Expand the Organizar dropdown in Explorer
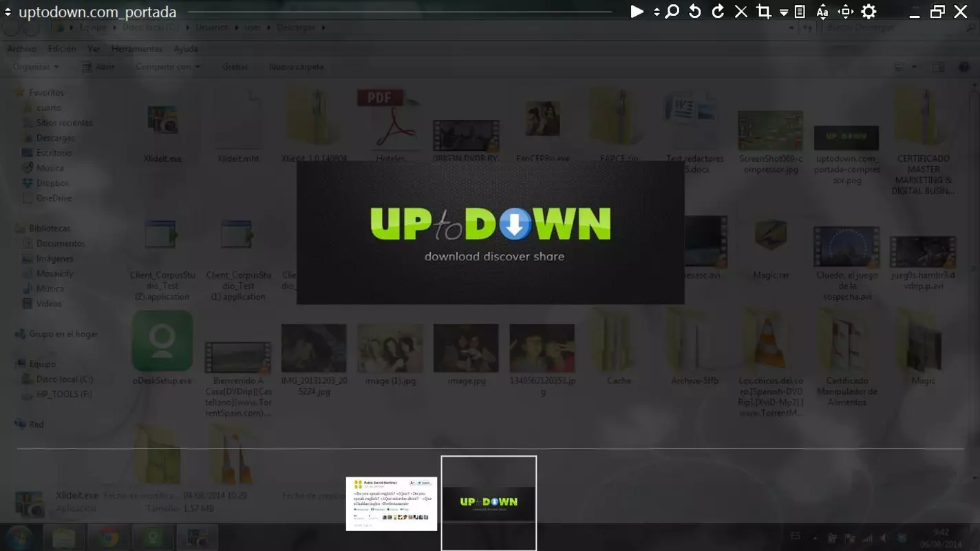Viewport: 980px width, 551px height. [x=36, y=67]
